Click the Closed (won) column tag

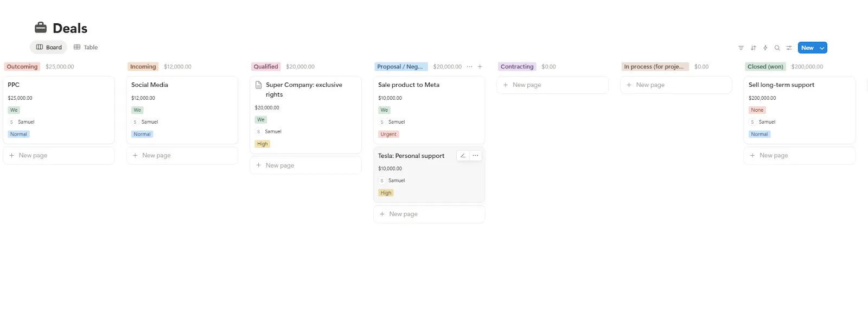(x=765, y=67)
